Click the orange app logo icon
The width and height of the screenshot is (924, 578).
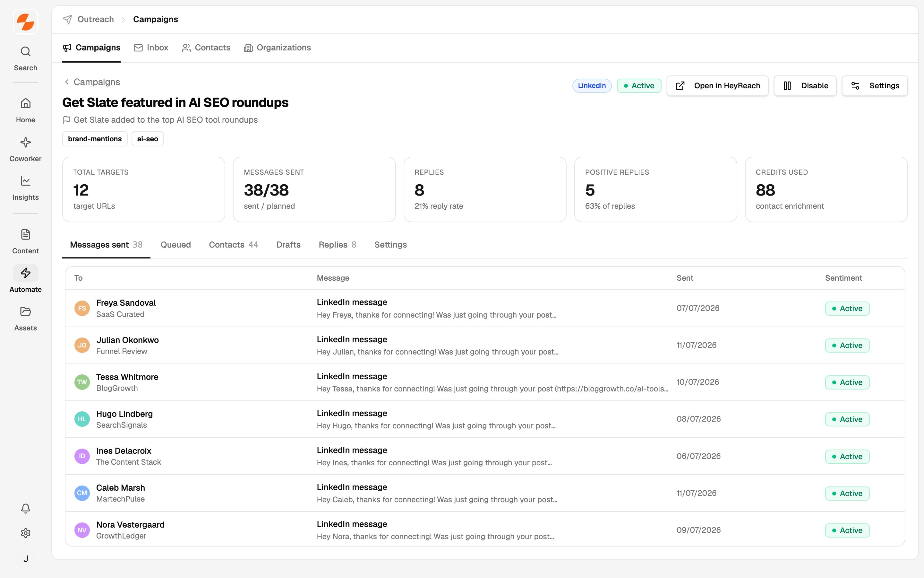(26, 22)
